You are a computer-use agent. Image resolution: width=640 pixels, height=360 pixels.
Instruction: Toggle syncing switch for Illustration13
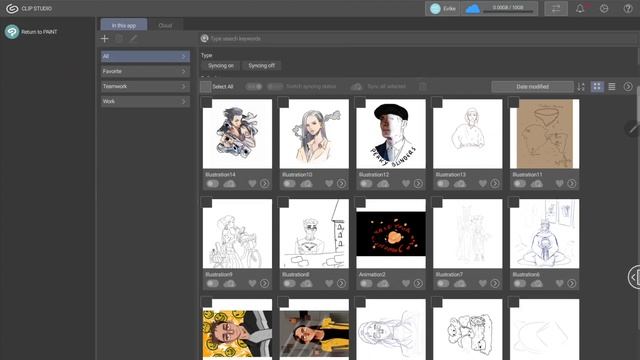tap(443, 184)
